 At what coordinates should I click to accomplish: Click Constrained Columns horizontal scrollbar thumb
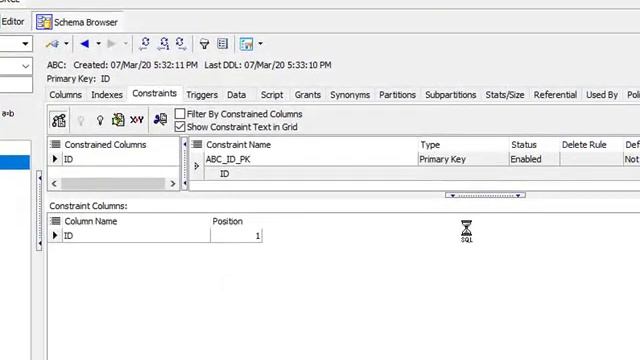click(x=113, y=184)
